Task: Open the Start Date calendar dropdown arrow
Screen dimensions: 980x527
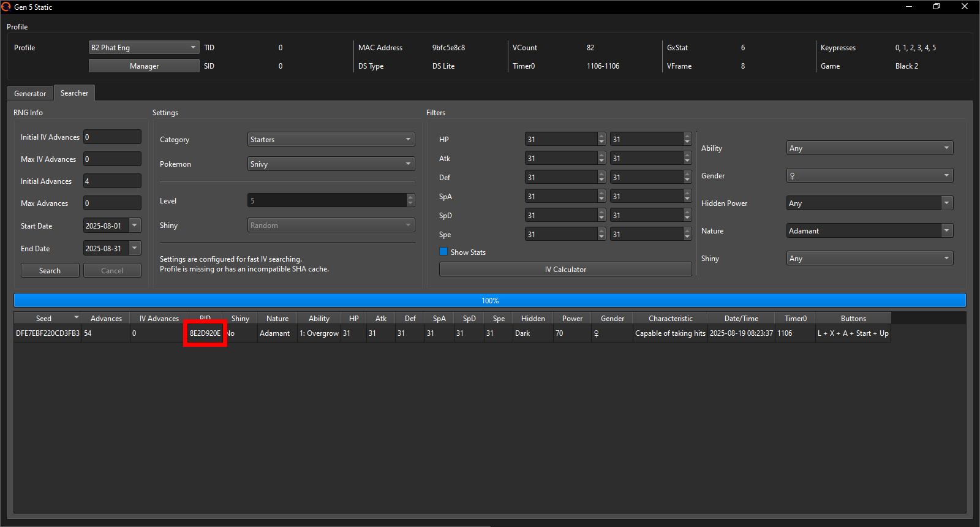Action: tap(135, 226)
